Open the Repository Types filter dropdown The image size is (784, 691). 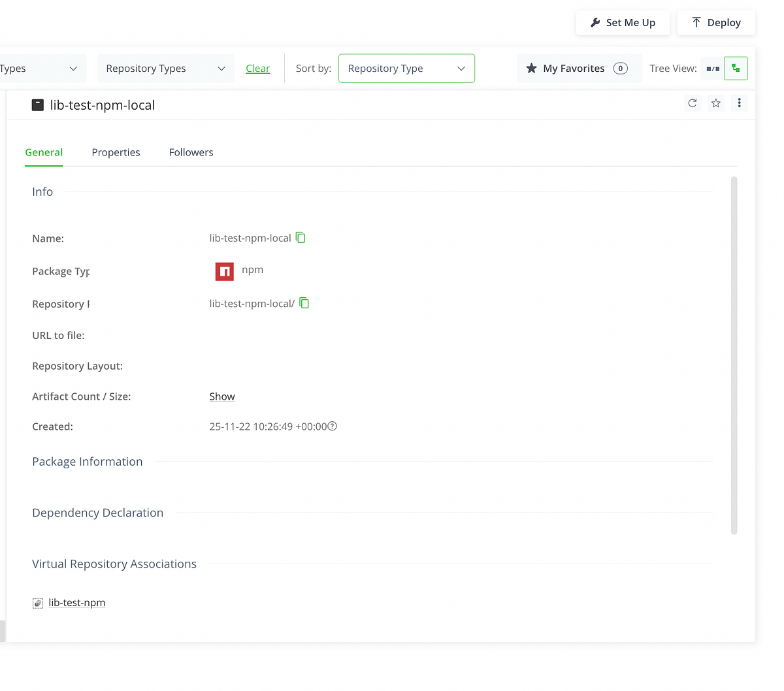[x=165, y=68]
